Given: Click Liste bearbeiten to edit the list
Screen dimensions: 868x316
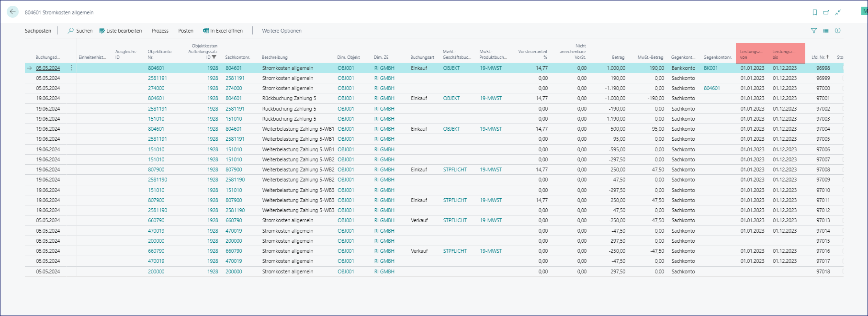Looking at the screenshot, I should coord(121,31).
